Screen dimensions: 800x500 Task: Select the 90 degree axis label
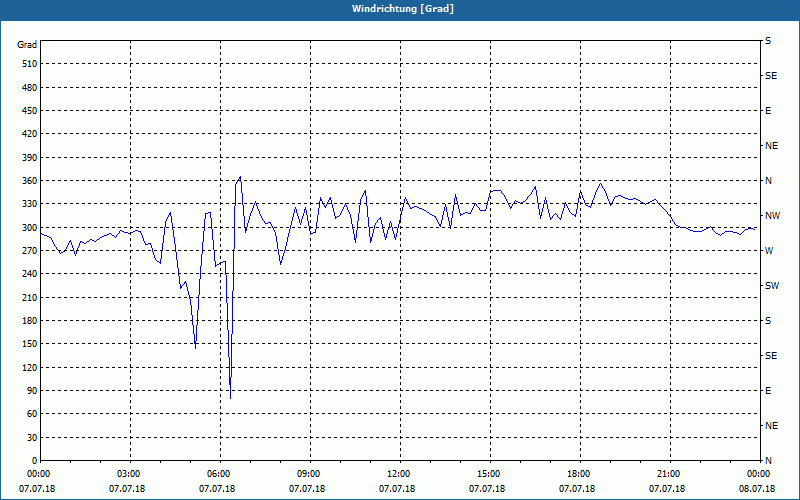pos(32,391)
